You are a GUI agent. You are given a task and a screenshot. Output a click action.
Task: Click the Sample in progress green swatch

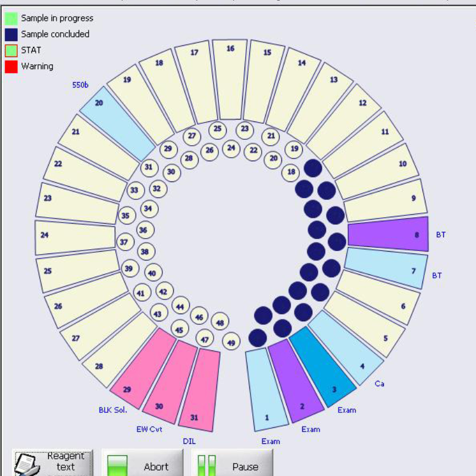(11, 18)
